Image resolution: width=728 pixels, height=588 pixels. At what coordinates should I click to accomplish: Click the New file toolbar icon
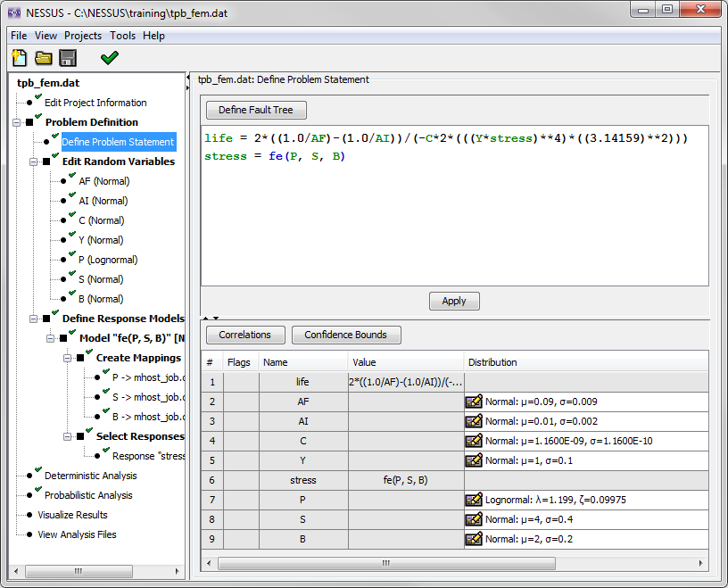click(19, 59)
